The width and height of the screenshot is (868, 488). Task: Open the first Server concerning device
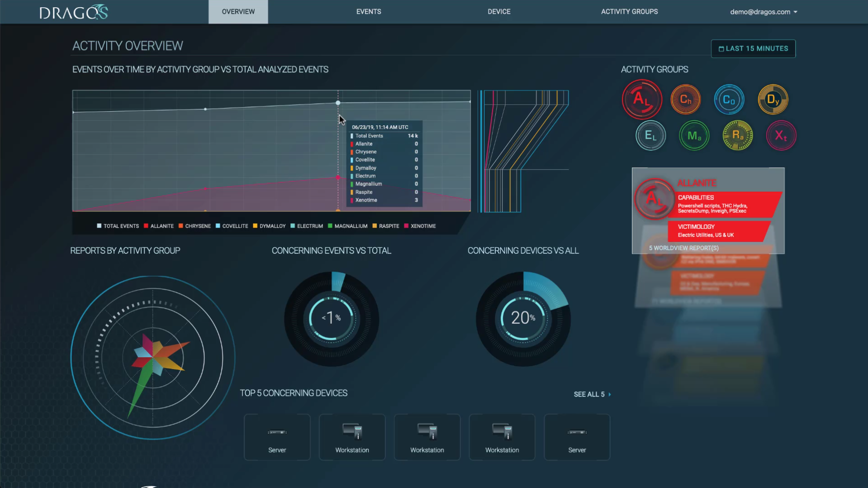click(277, 437)
